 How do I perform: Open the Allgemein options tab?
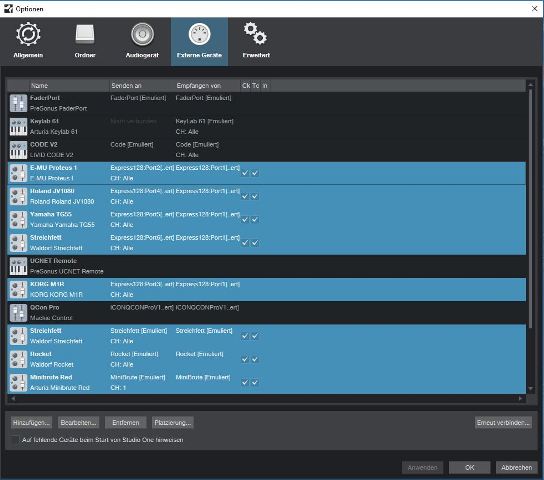tap(28, 41)
